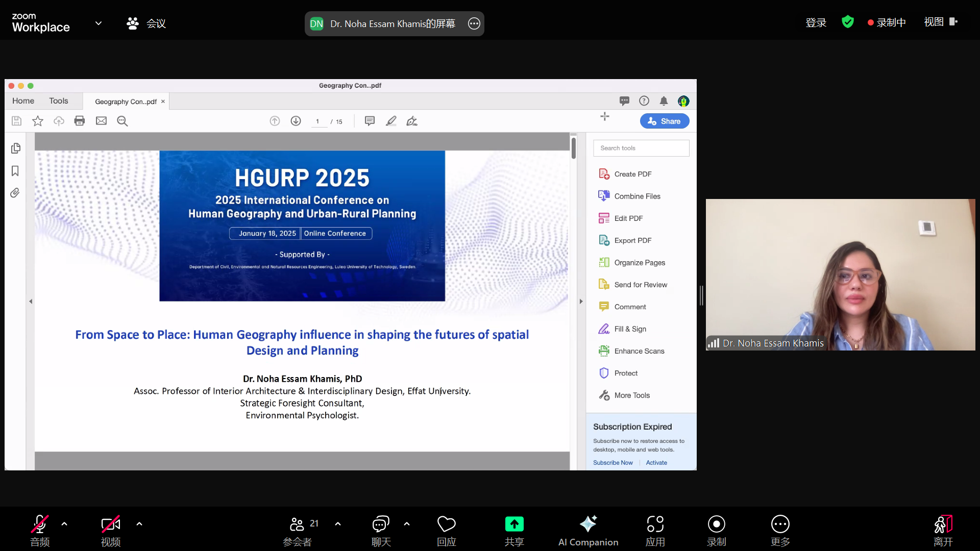
Task: Expand video options arrow next to 视频
Action: pyautogui.click(x=139, y=523)
